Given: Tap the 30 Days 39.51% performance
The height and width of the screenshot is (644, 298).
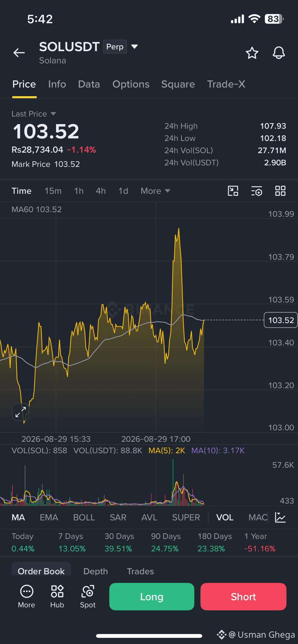Looking at the screenshot, I should pyautogui.click(x=119, y=542).
